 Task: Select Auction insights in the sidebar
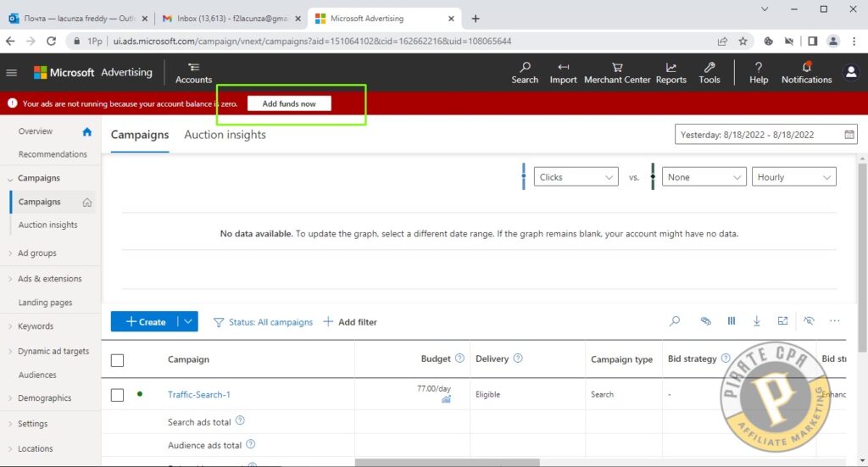[x=47, y=225]
